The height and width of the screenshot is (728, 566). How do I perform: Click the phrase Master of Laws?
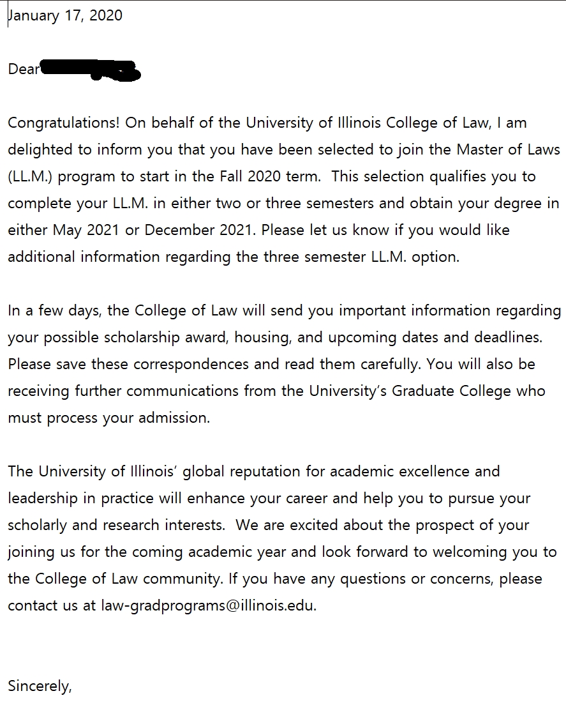[x=507, y=149]
